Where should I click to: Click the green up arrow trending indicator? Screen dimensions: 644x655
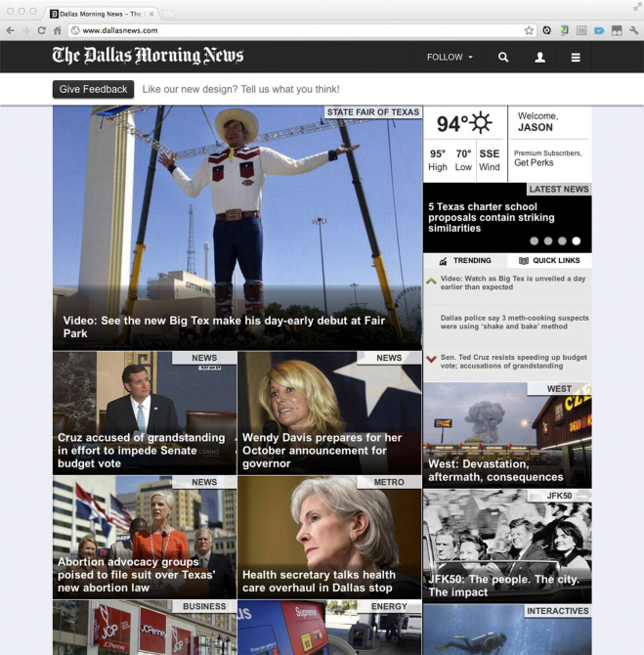(431, 281)
